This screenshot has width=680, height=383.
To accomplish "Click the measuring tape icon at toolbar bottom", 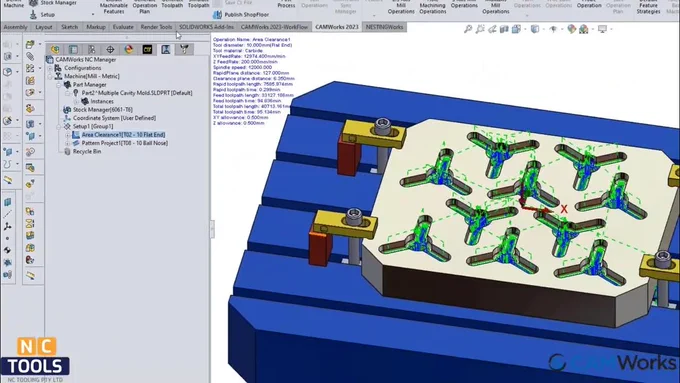I will pos(30,275).
